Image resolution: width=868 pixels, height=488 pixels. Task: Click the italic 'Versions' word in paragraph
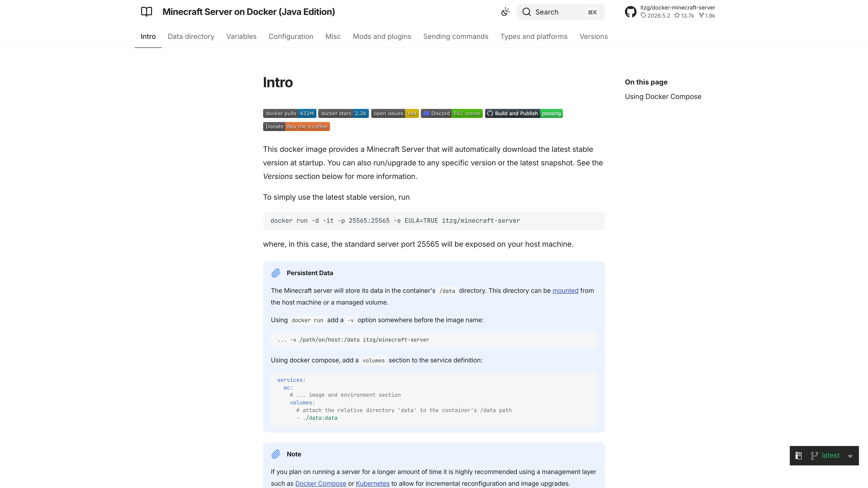(x=278, y=176)
